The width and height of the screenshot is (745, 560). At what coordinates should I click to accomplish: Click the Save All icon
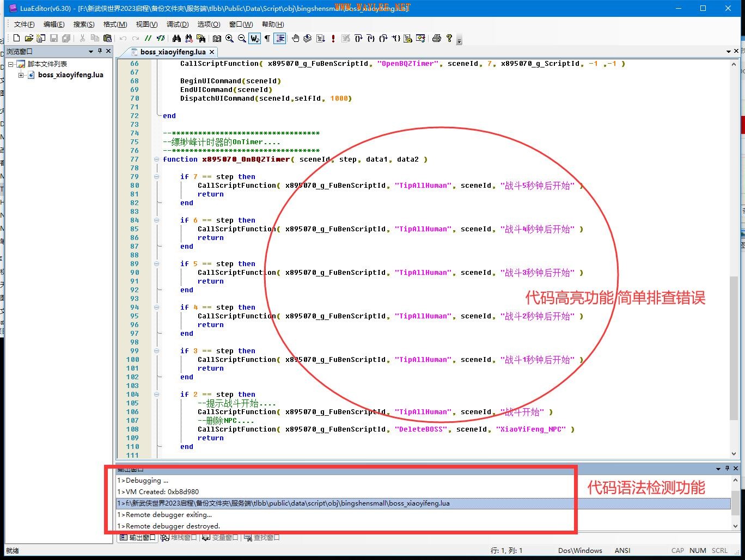(66, 38)
